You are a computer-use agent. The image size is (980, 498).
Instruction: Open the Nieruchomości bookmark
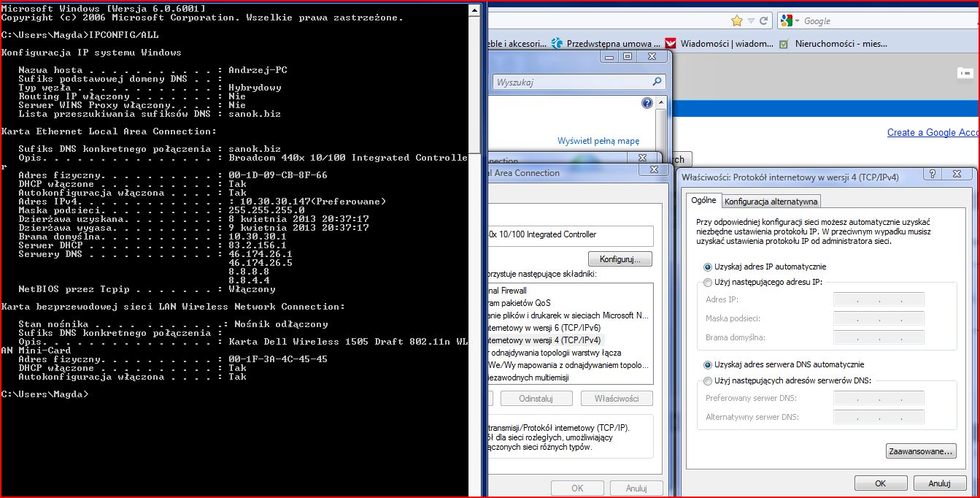pyautogui.click(x=833, y=44)
